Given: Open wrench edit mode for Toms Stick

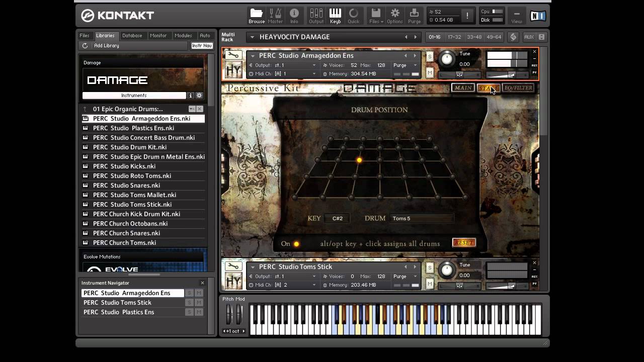Looking at the screenshot, I should pos(233,266).
